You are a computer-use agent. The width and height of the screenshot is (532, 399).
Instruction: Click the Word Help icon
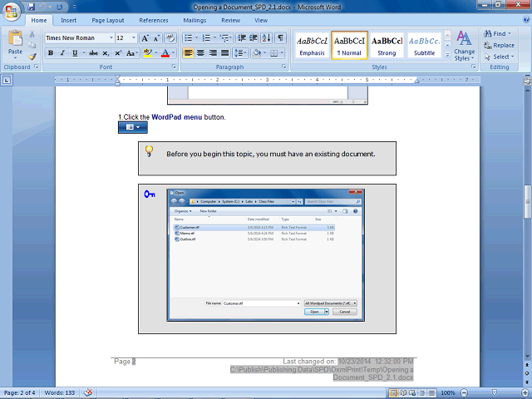coord(526,20)
